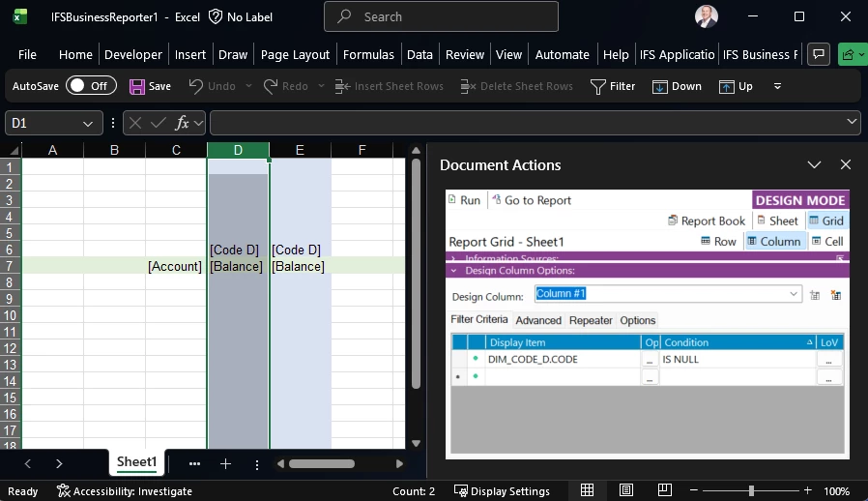Open LoV for DIM_CODE_D.CODE row

[828, 359]
